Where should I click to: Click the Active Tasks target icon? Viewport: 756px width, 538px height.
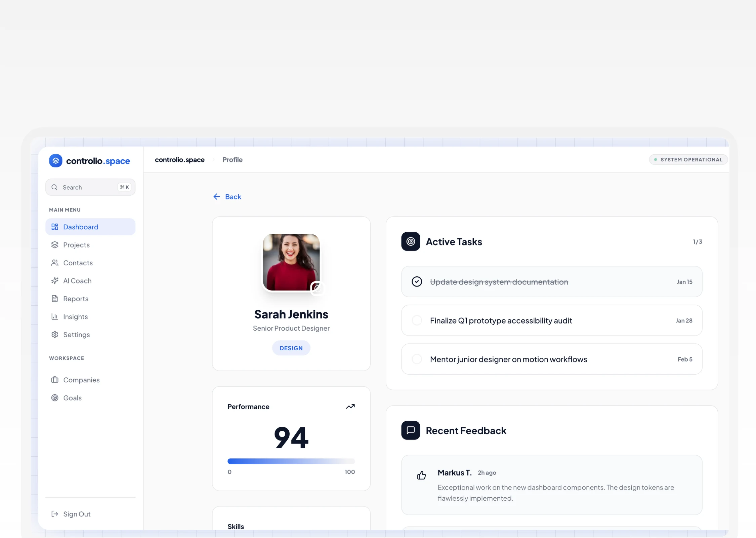tap(410, 241)
